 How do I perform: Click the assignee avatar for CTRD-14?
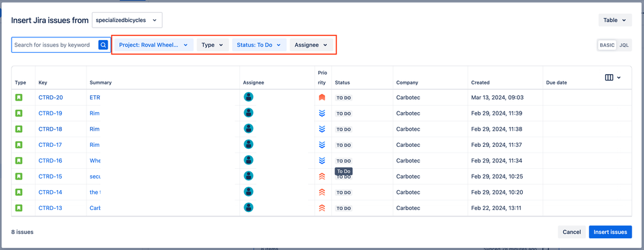(x=248, y=191)
